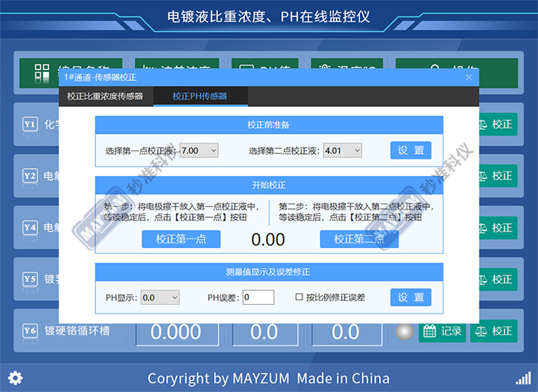Close the 传感器校正 dialog
Image resolution: width=538 pixels, height=392 pixels.
tap(468, 77)
